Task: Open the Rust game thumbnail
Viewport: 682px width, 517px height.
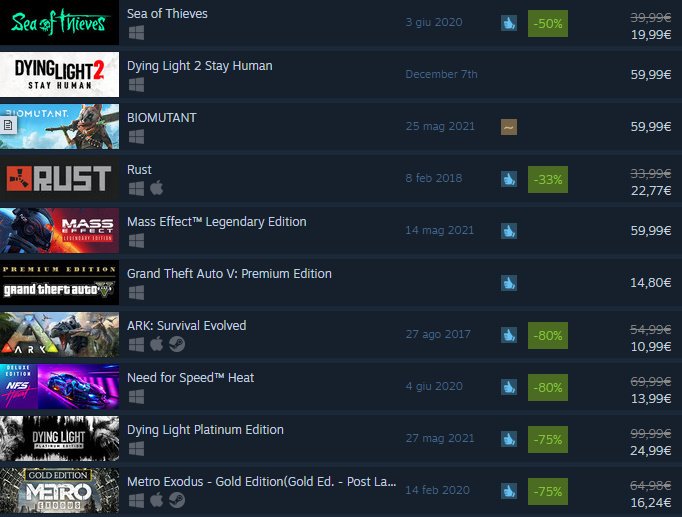Action: point(59,178)
